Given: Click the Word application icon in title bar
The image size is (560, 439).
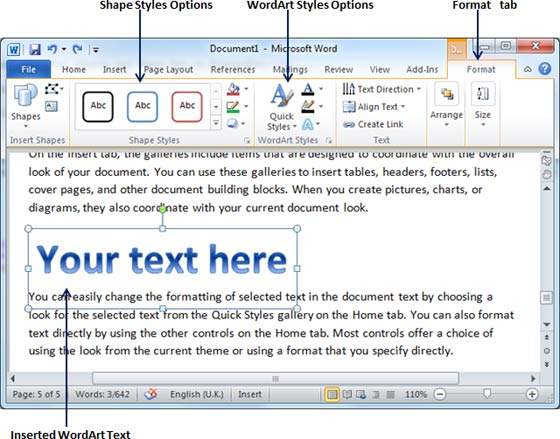Looking at the screenshot, I should pyautogui.click(x=14, y=49).
